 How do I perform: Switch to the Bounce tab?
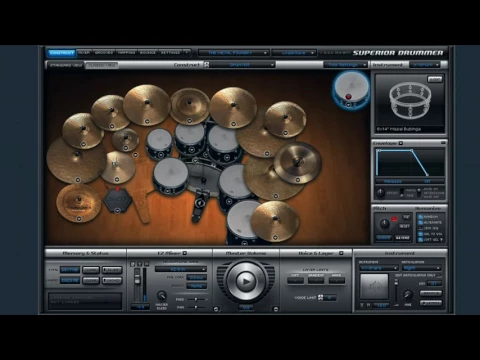[148, 53]
